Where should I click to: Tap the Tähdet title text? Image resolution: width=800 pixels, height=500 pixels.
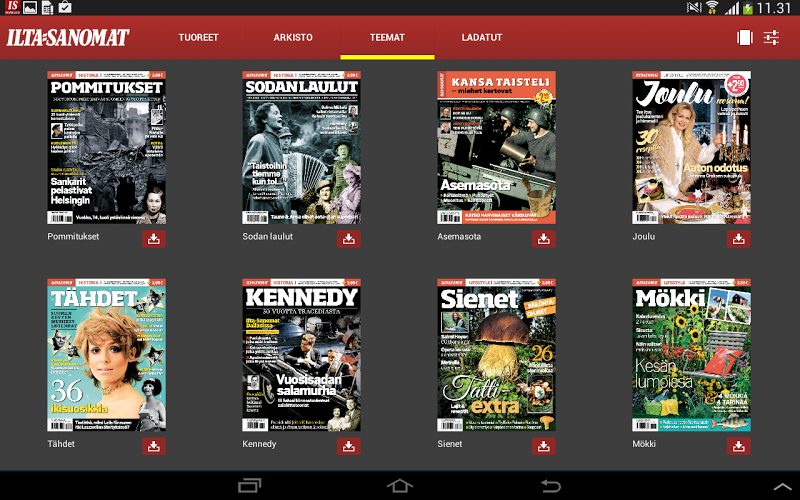[x=61, y=444]
